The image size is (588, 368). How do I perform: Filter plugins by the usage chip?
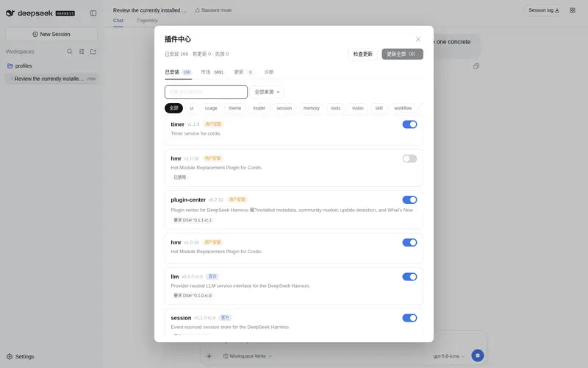(x=211, y=108)
